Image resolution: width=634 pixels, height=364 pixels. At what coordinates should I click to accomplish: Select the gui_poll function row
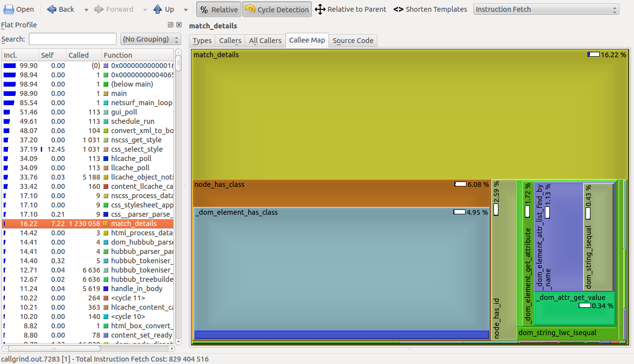click(x=88, y=112)
